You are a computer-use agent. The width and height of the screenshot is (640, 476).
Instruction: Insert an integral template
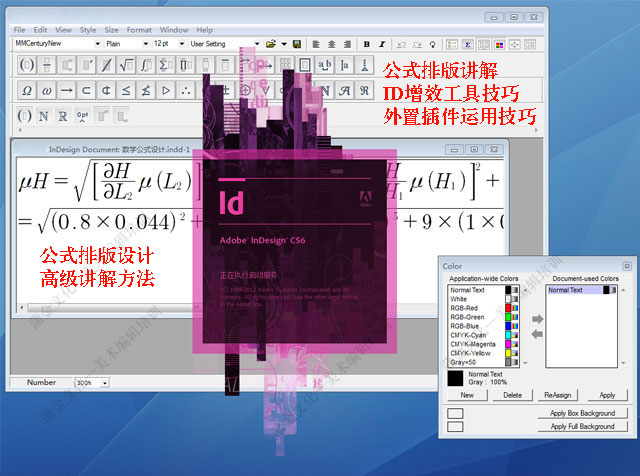pyautogui.click(x=146, y=65)
